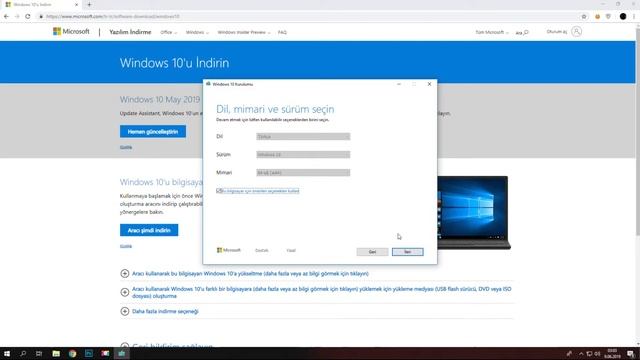640x360 pixels.
Task: Minimize the Windows 10 Setup dialog
Action: 399,84
